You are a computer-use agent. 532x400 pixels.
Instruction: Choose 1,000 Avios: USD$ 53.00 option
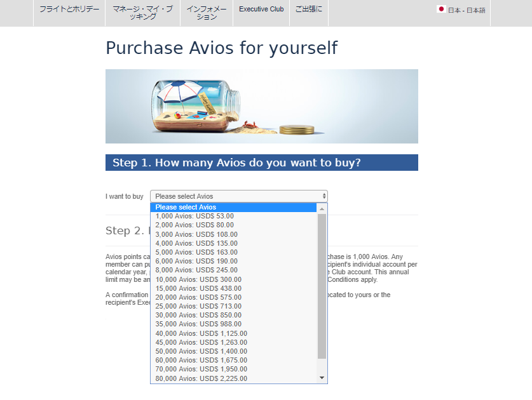point(194,216)
